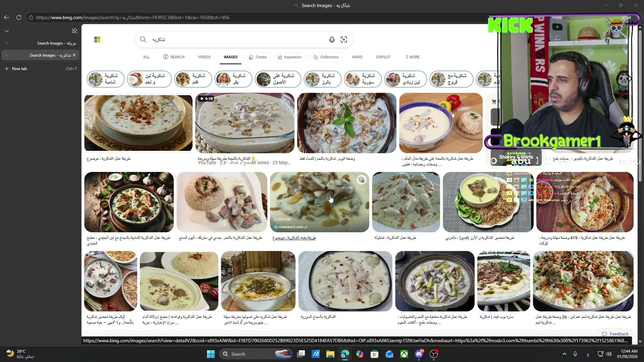This screenshot has width=644, height=362.
Task: Close the 'Search Images - شاكريه' tab
Action: (x=74, y=55)
